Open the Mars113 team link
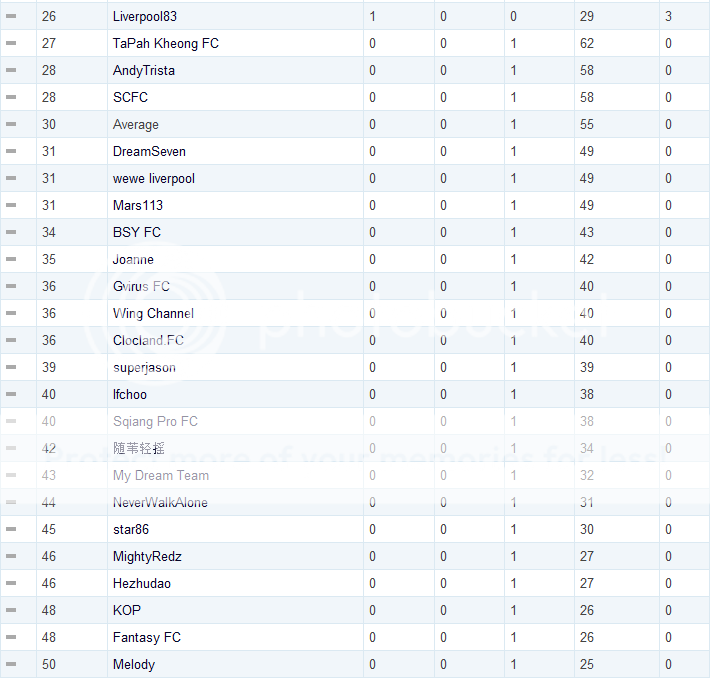 (x=138, y=206)
